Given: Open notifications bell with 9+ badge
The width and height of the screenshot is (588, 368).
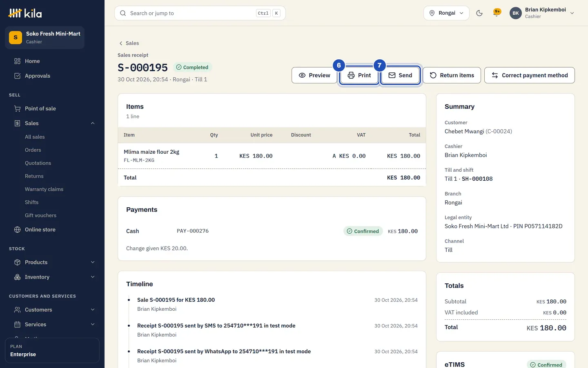Looking at the screenshot, I should click(x=497, y=13).
